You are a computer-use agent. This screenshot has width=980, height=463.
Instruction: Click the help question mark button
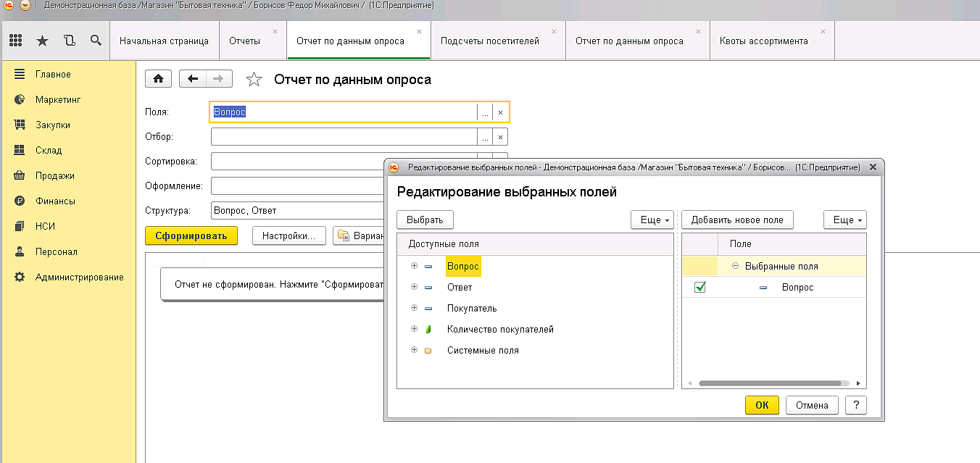coord(855,405)
